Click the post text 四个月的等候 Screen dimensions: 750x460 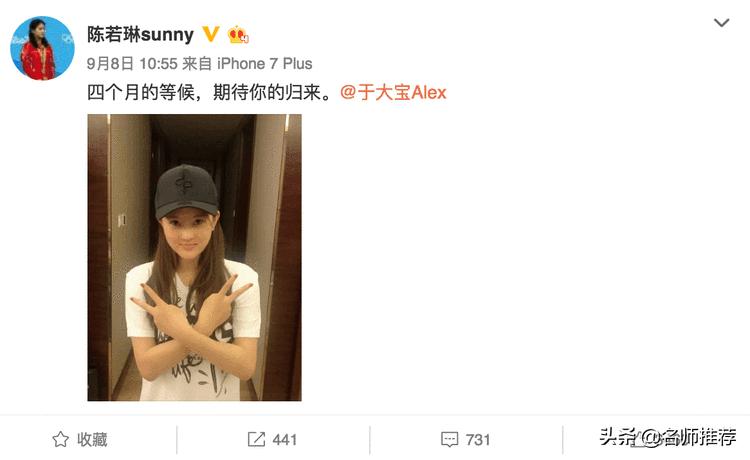(141, 92)
